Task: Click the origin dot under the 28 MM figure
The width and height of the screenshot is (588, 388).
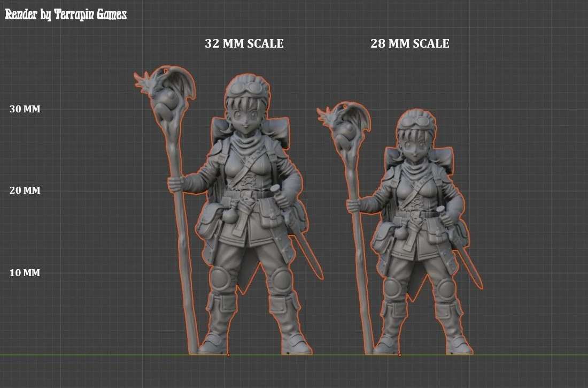Action: pyautogui.click(x=400, y=355)
